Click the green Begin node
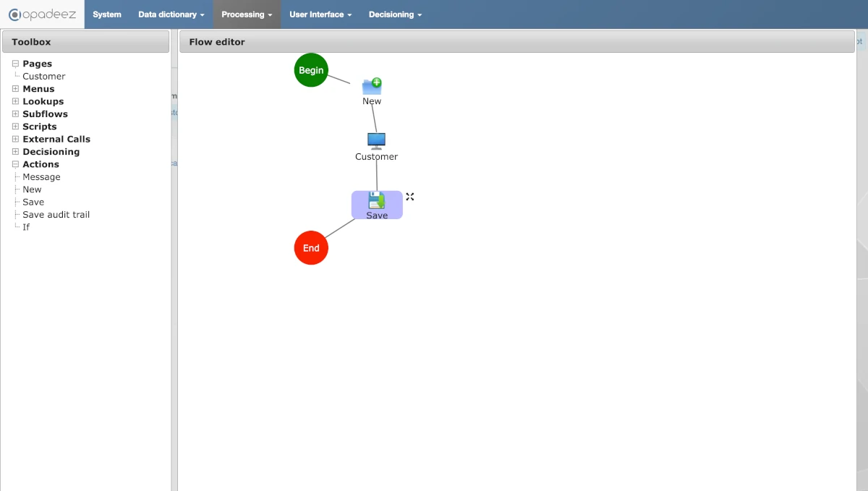 [311, 69]
